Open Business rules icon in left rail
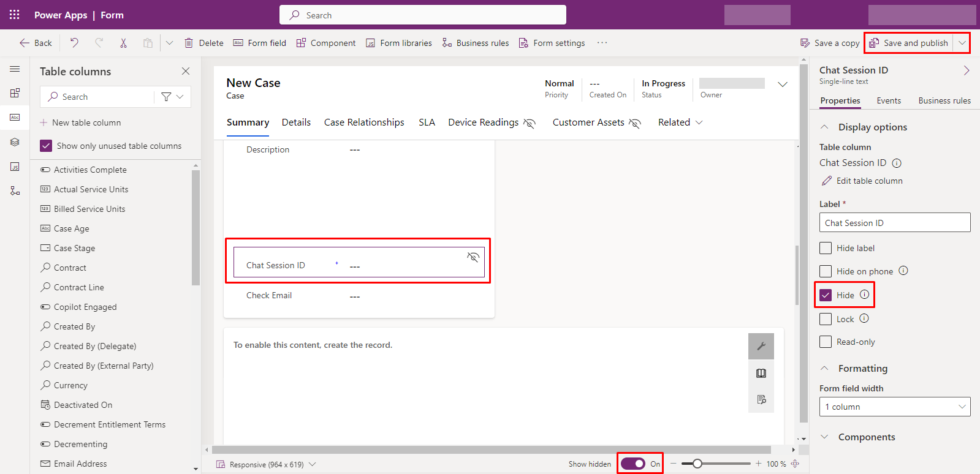This screenshot has width=980, height=474. 15,191
